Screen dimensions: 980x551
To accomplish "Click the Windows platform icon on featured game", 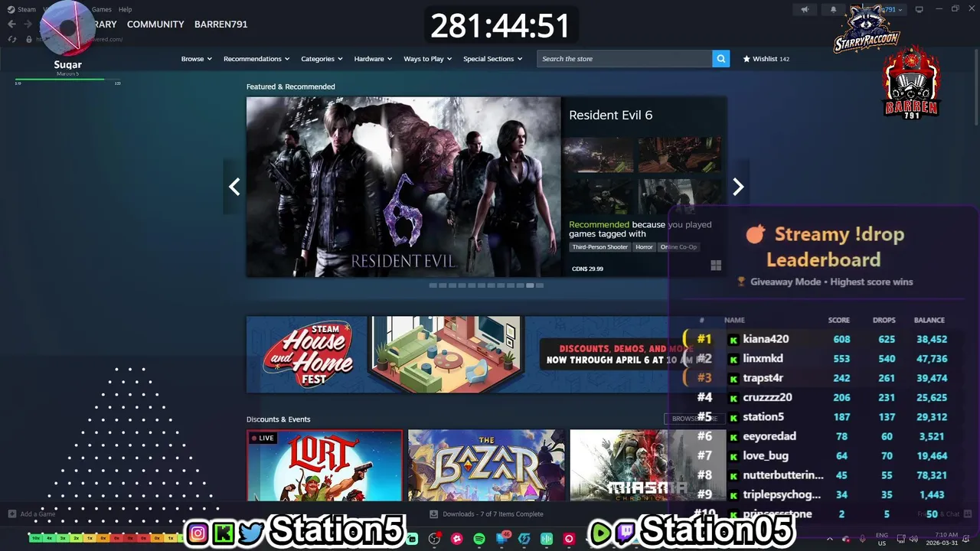I will (x=716, y=266).
